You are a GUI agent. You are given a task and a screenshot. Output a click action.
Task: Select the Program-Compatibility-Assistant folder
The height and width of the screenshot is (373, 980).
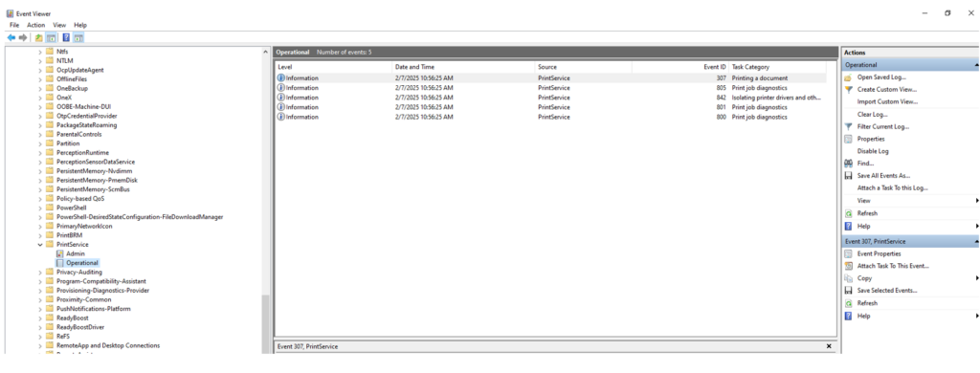[102, 281]
